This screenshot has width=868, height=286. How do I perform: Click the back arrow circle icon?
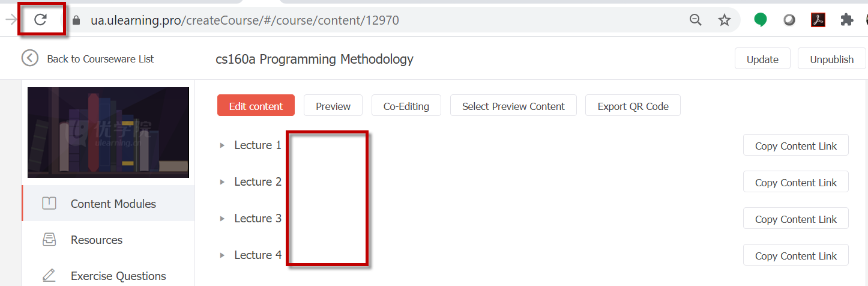30,58
